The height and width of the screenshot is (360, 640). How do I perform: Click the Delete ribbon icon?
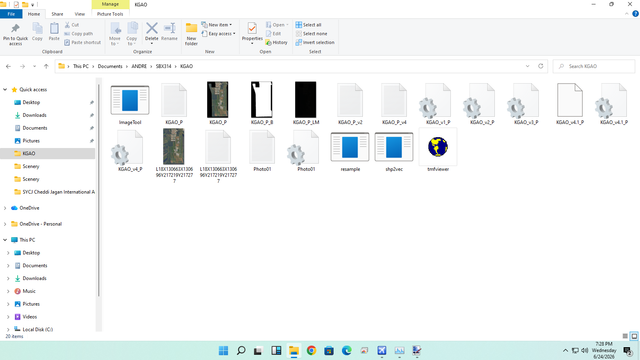pos(151,33)
